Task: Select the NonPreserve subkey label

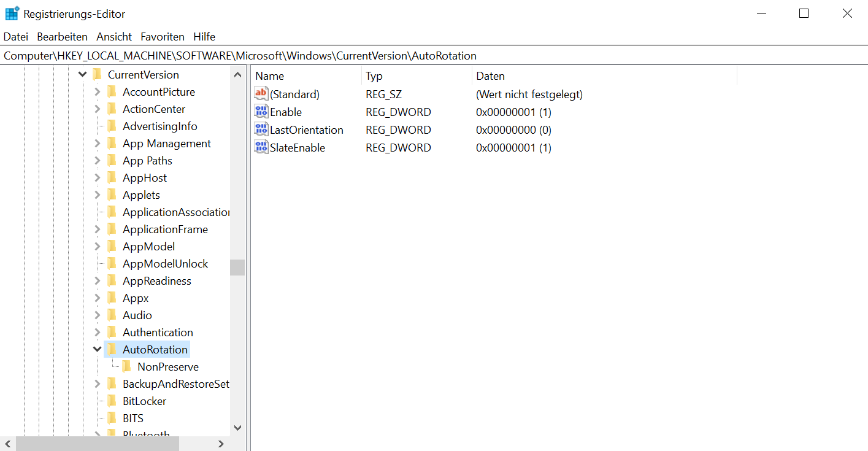Action: [168, 366]
